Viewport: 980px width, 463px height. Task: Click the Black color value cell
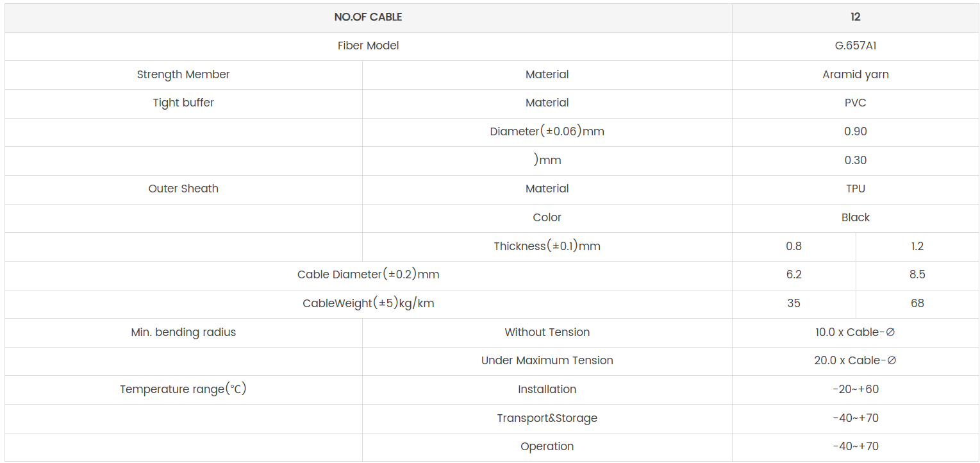(x=855, y=217)
